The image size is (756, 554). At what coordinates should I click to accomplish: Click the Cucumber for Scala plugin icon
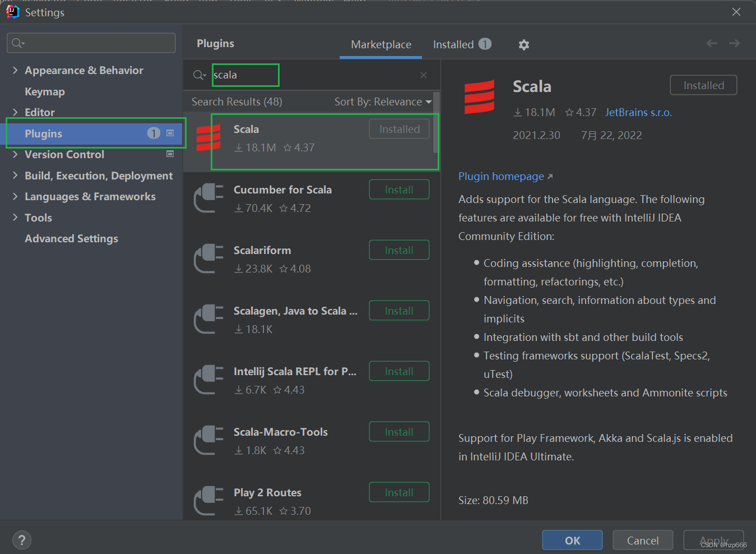coord(208,198)
